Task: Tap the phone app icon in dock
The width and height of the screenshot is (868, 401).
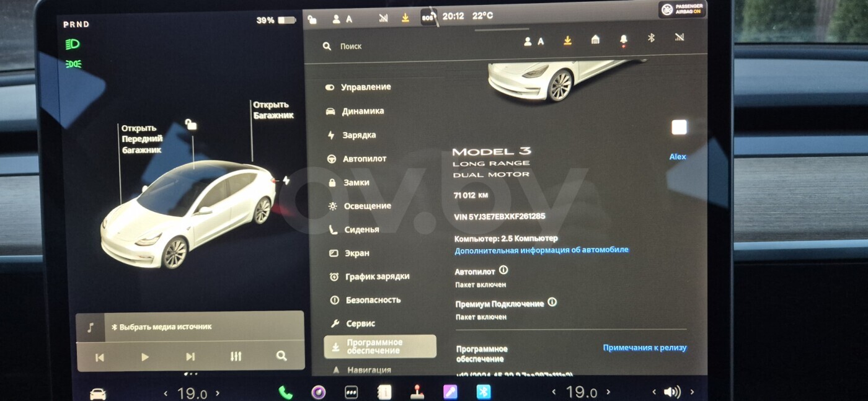Action: [x=285, y=392]
